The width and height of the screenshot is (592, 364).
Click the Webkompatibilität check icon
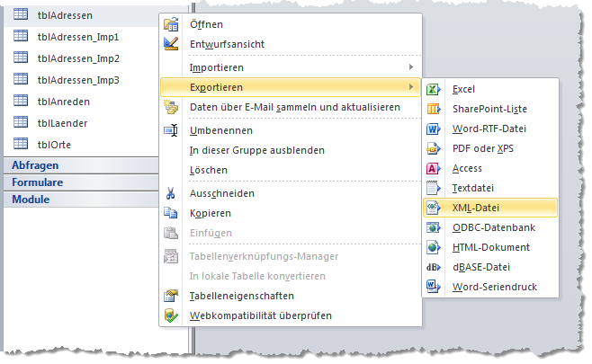171,315
